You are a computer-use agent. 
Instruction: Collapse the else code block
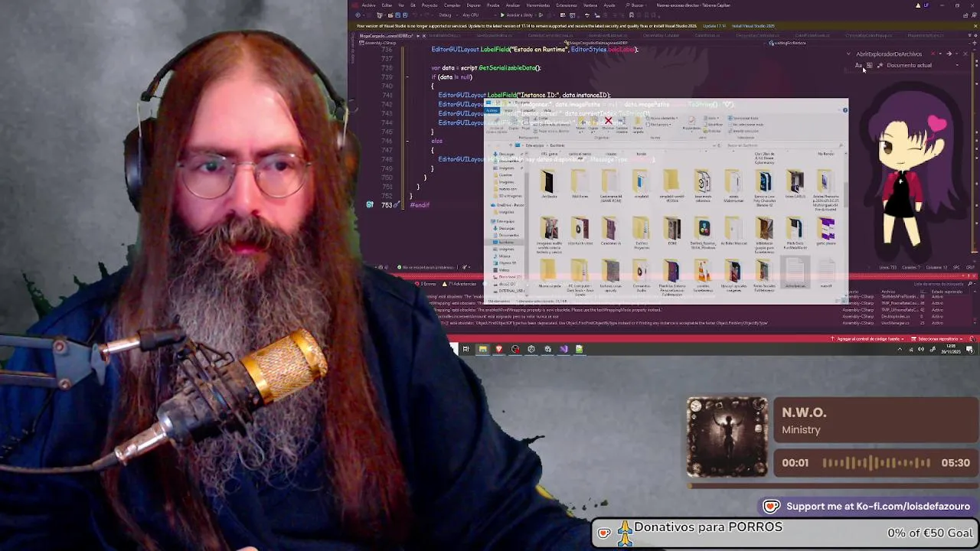coord(407,141)
